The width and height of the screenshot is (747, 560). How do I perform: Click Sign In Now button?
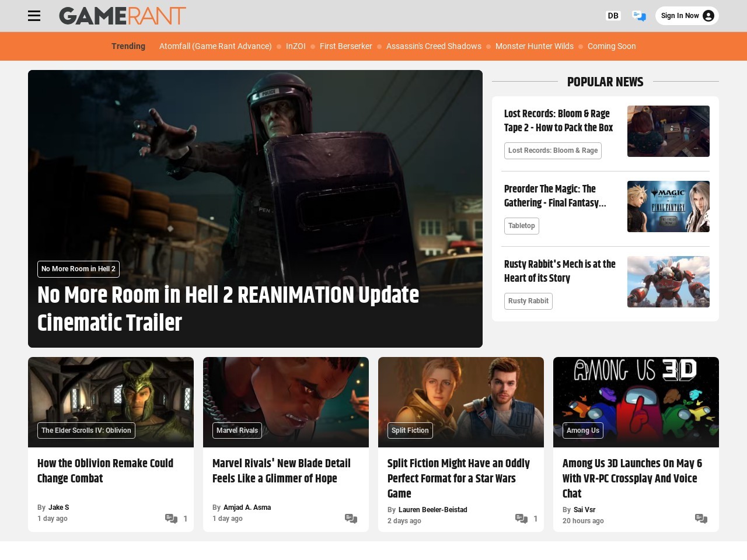pos(687,16)
